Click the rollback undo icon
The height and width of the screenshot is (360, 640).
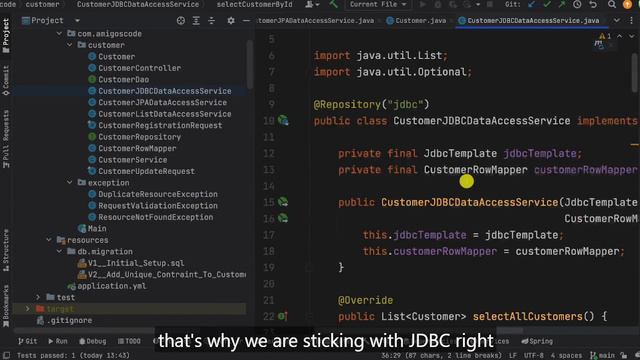pyautogui.click(x=593, y=4)
